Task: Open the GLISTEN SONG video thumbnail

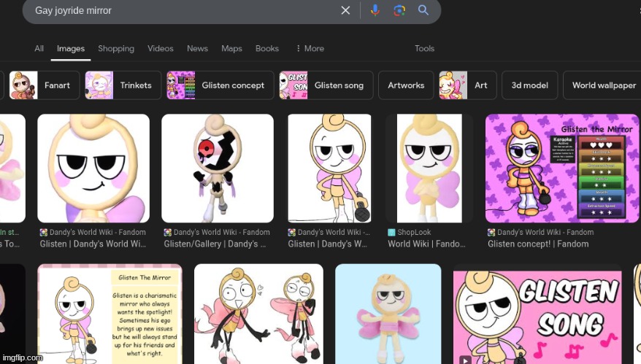Action: (x=537, y=314)
